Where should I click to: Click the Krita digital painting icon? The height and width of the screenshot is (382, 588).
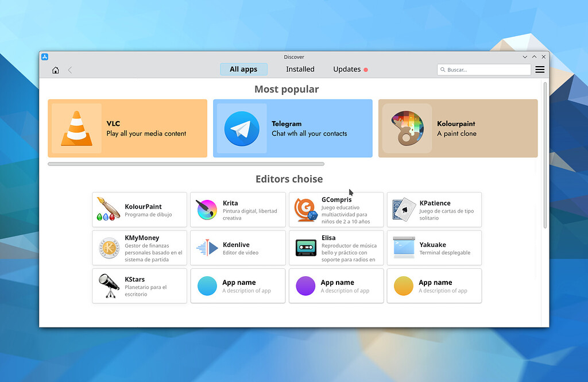(x=207, y=210)
